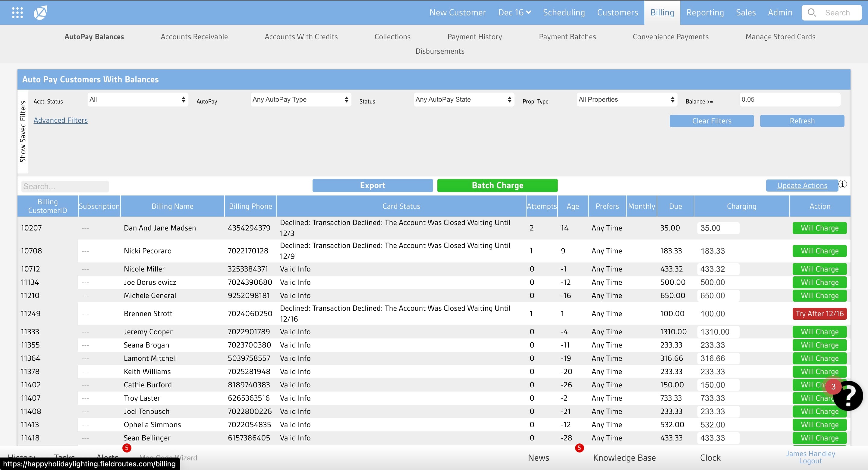Image resolution: width=868 pixels, height=470 pixels.
Task: Open the apps grid menu icon
Action: pos(17,12)
